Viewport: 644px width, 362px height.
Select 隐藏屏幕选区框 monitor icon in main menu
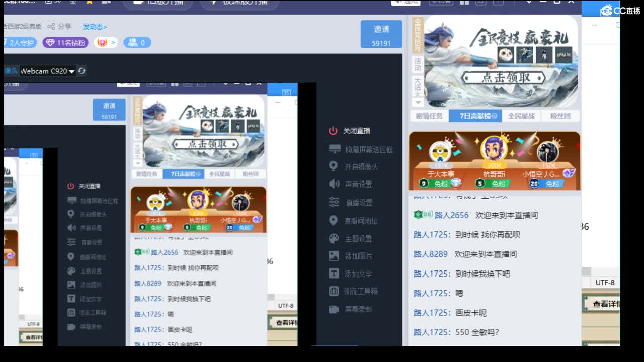point(335,149)
